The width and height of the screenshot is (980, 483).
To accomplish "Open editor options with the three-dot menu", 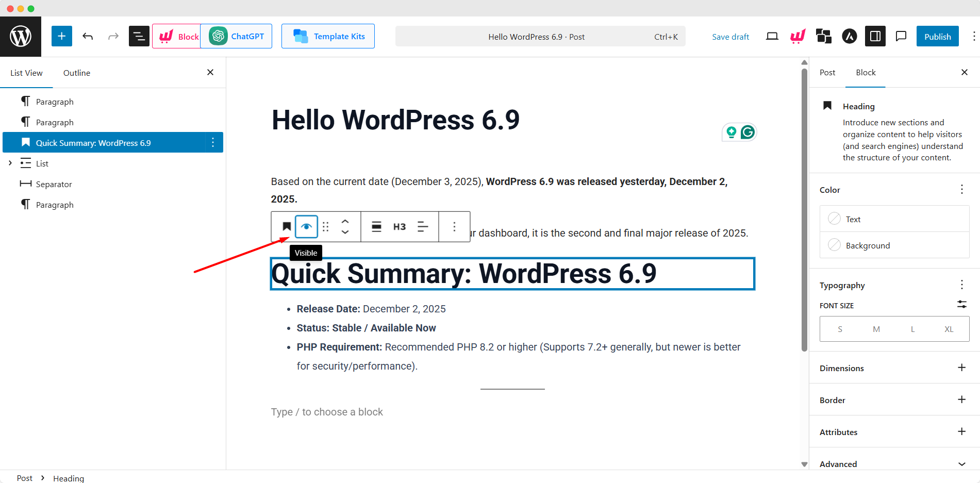I will (973, 36).
